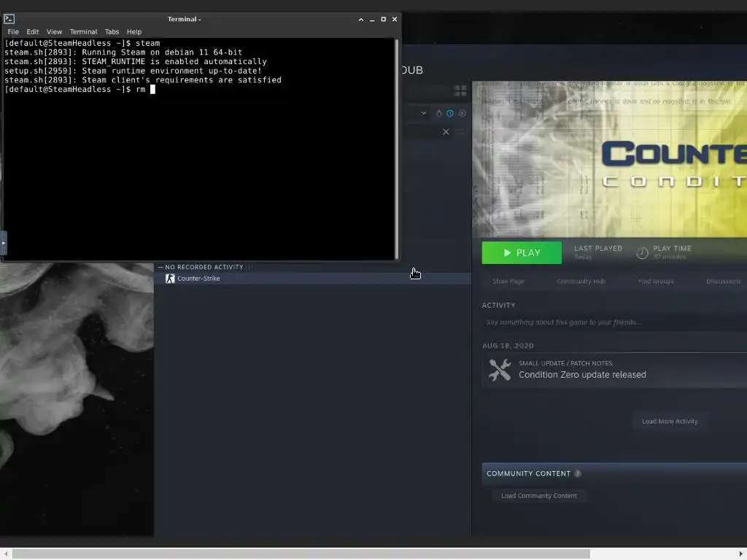Open the View menu in Terminal

click(x=54, y=32)
